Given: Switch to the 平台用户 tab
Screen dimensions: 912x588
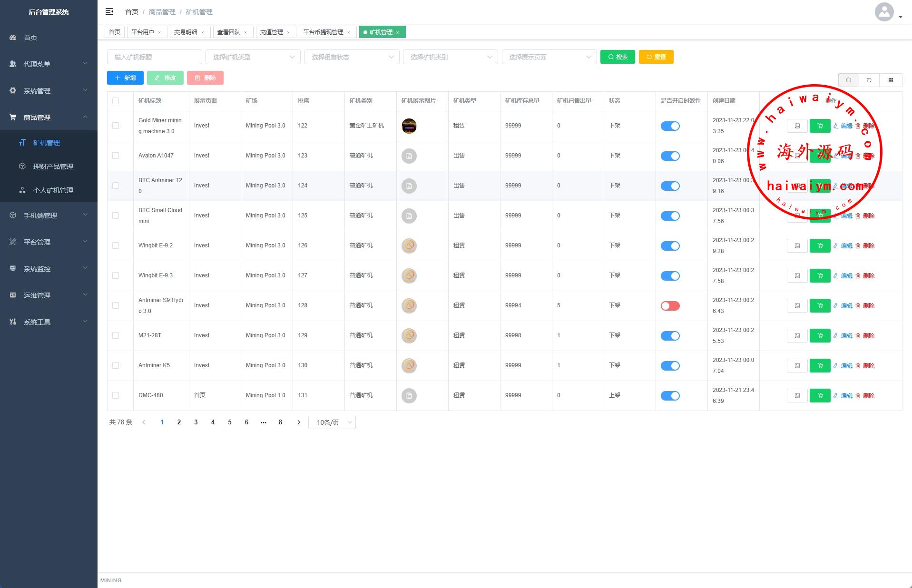Looking at the screenshot, I should pos(143,32).
